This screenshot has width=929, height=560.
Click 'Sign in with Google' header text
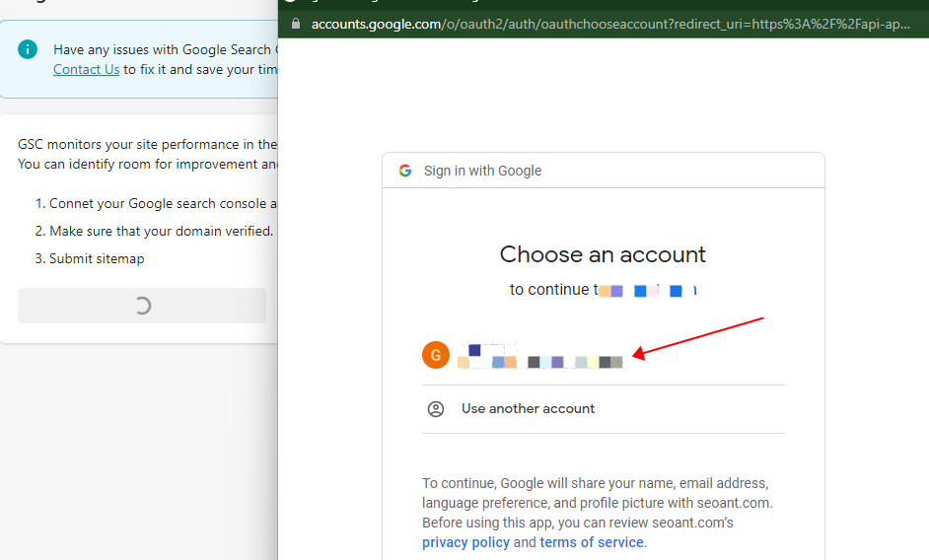482,171
